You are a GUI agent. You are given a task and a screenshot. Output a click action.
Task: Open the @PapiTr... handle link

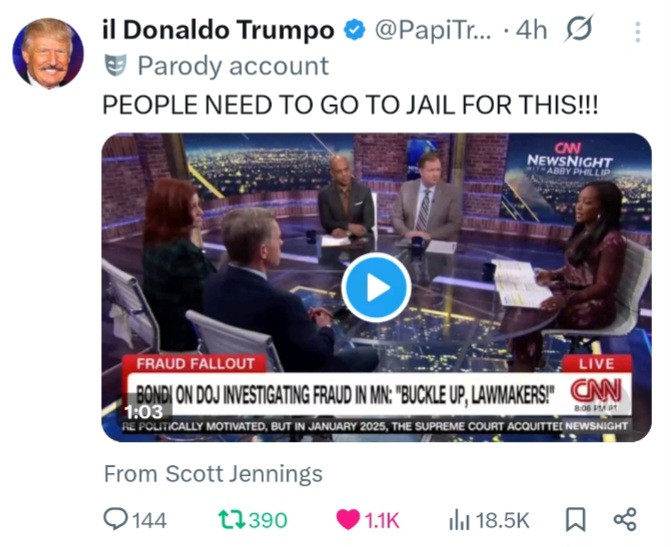(433, 31)
